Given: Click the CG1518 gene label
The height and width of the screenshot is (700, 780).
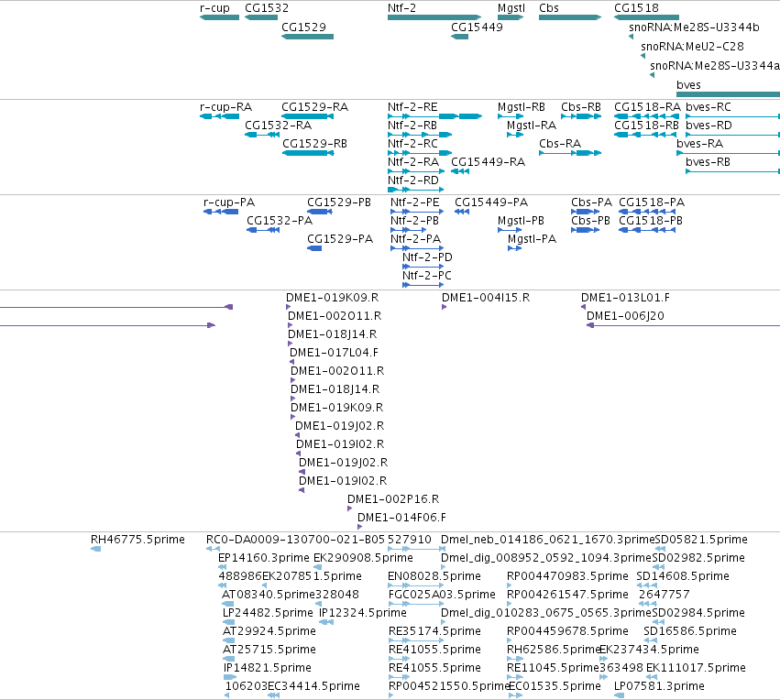Looking at the screenshot, I should (x=636, y=8).
